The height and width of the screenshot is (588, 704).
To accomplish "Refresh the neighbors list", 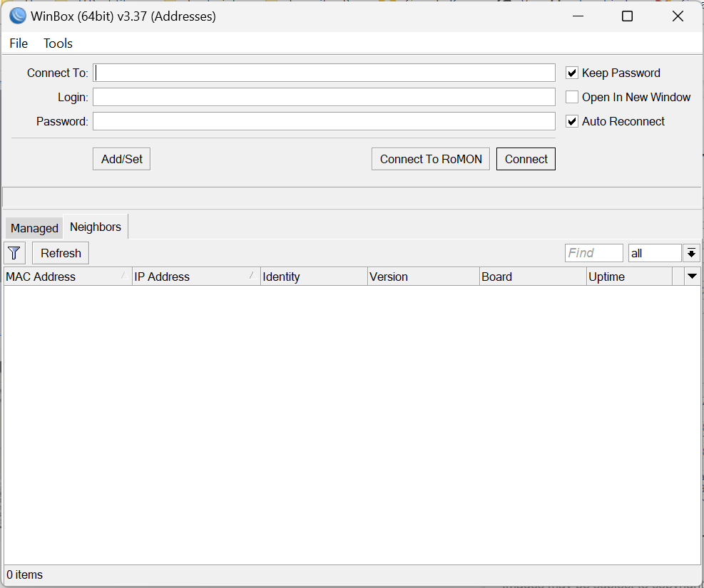I will 61,254.
